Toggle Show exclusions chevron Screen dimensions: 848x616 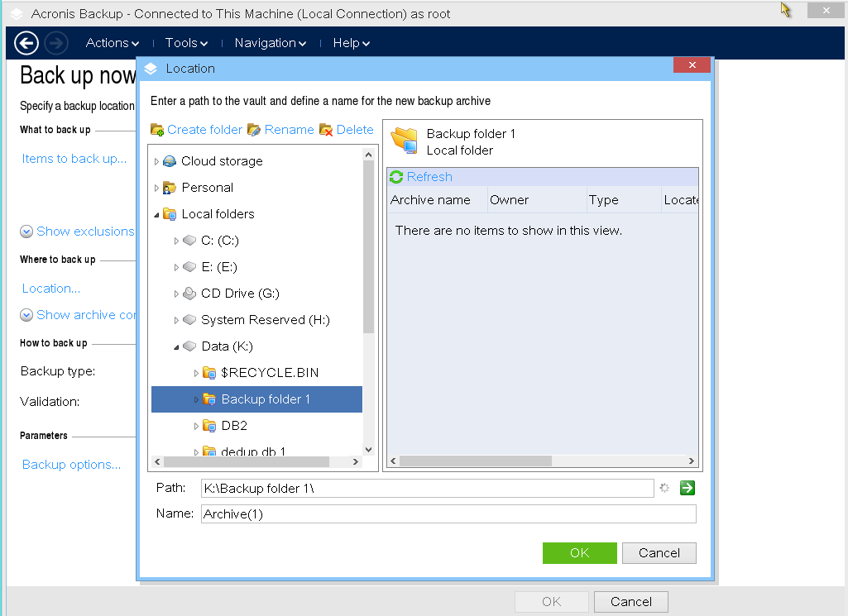point(26,232)
